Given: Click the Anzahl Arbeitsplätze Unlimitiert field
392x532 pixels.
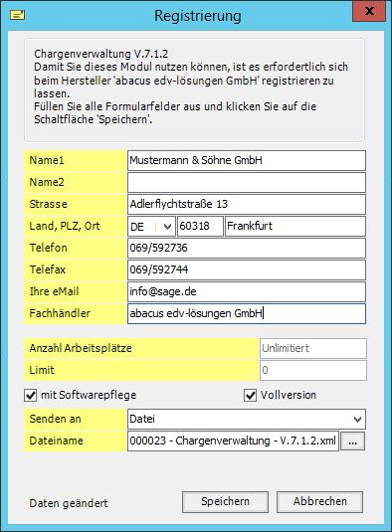Looking at the screenshot, I should coord(313,348).
